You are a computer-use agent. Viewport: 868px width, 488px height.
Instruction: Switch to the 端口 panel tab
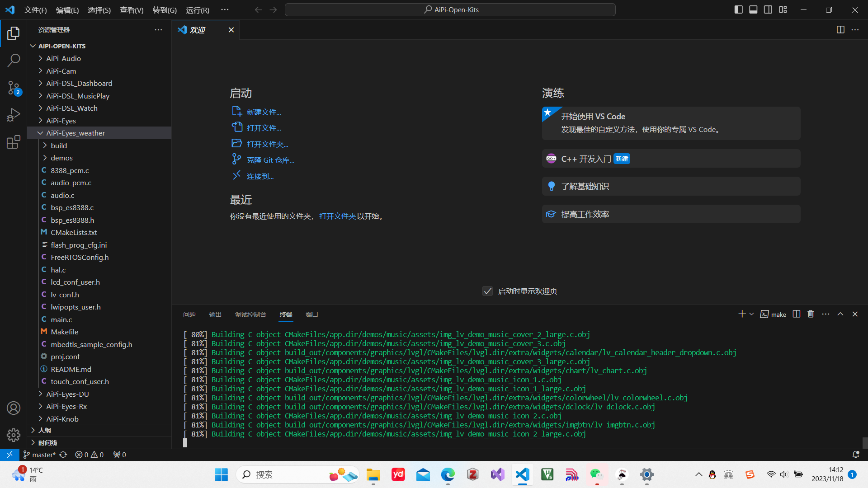[312, 314]
